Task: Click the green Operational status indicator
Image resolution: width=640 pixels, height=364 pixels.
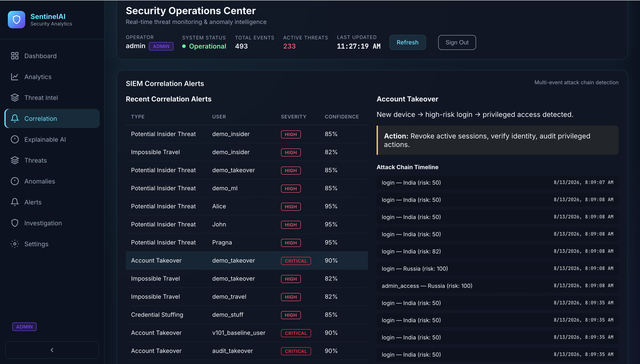Action: tap(204, 46)
